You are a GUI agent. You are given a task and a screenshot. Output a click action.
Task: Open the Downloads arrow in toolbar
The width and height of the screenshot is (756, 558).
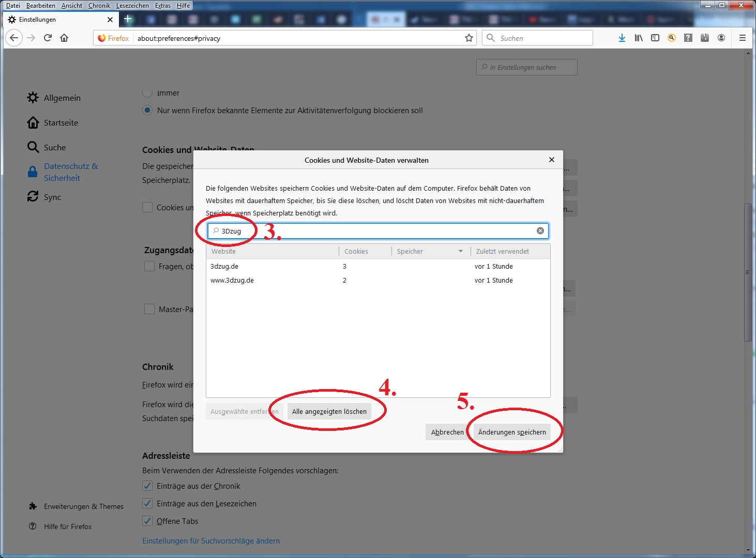622,38
